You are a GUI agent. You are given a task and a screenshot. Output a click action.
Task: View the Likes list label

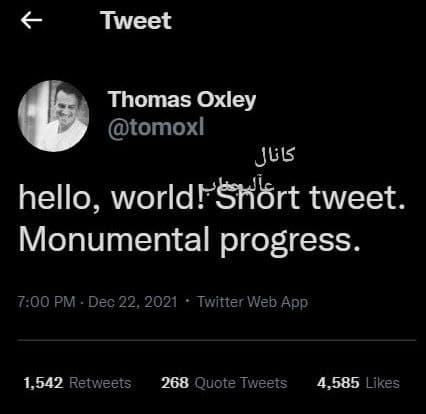point(383,383)
